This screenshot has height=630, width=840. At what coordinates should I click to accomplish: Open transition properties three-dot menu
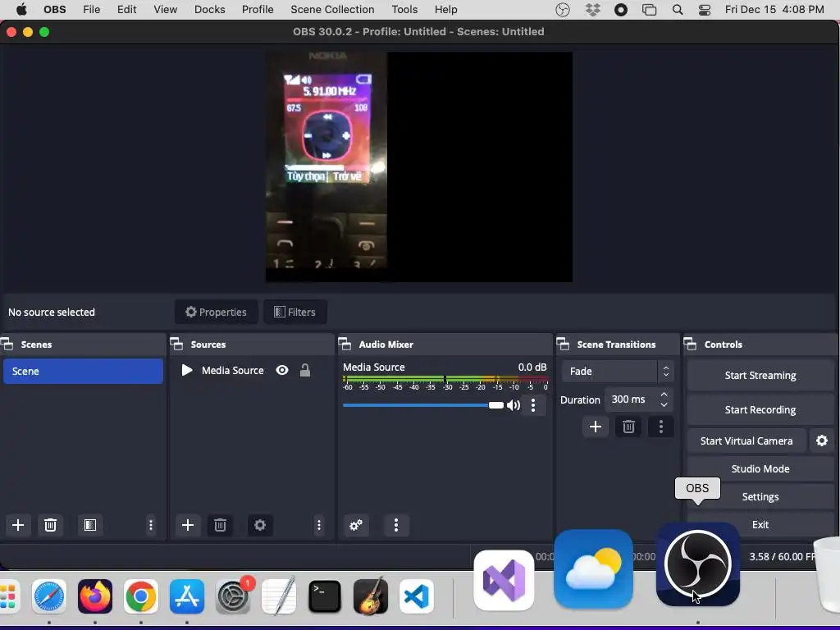(660, 427)
